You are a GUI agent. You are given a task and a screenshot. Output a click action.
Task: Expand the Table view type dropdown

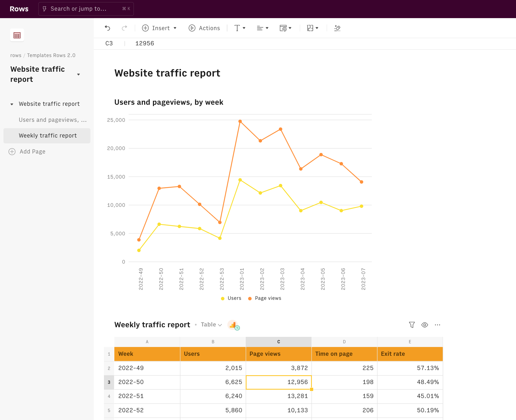(211, 325)
